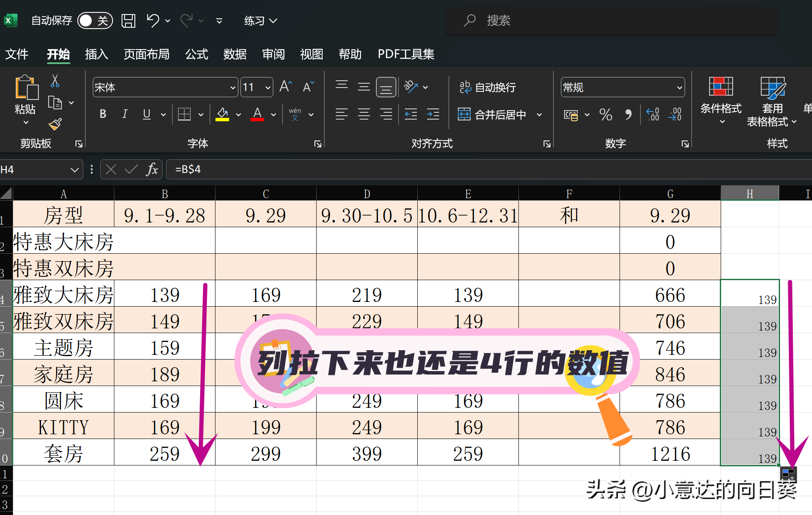The image size is (812, 515).
Task: Confirm formula entry with checkmark
Action: click(131, 170)
